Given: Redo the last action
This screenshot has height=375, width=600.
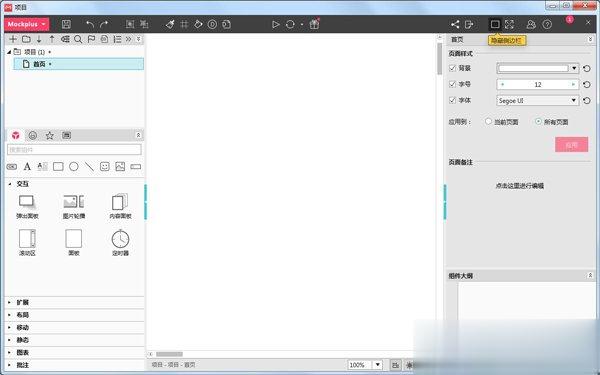Looking at the screenshot, I should [104, 24].
